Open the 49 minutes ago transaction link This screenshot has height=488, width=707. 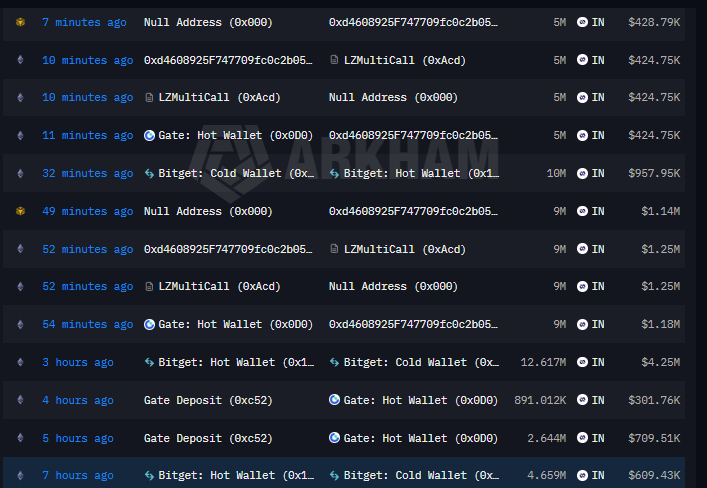pos(87,211)
